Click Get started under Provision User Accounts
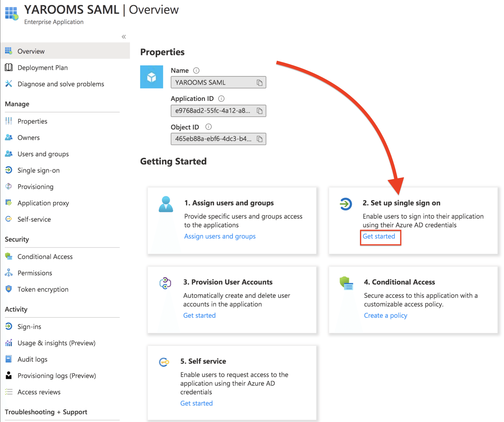Image resolution: width=504 pixels, height=422 pixels. (x=199, y=315)
